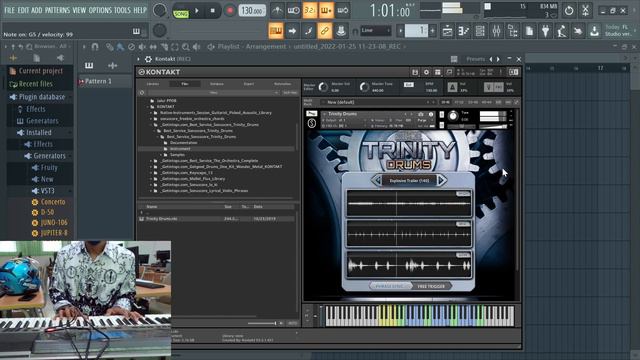Viewport: 640px width, 360px height.
Task: Toggle loop recording icon
Action: [x=343, y=11]
